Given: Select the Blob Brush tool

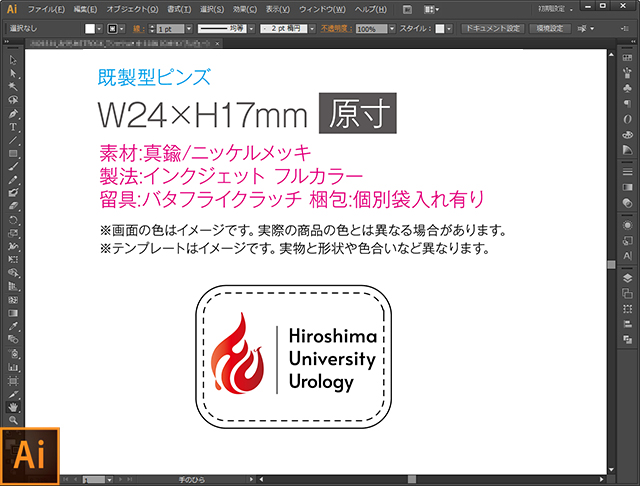Looking at the screenshot, I should click(x=13, y=193).
